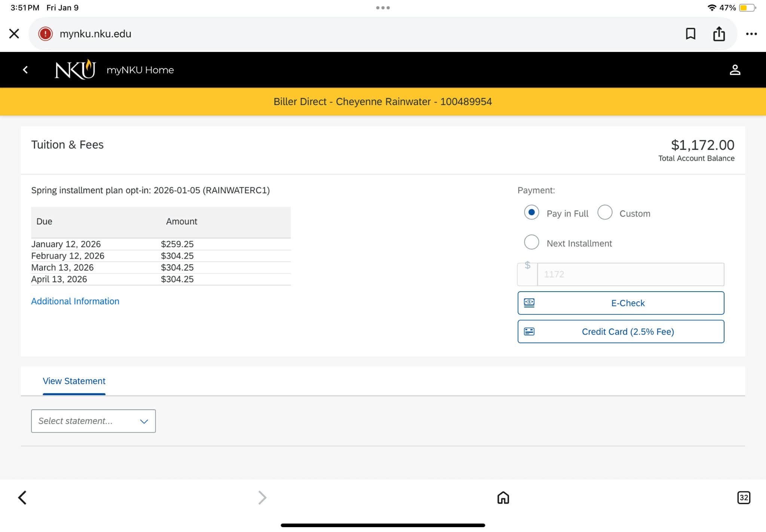This screenshot has width=766, height=532.
Task: Open the Additional Information link
Action: (75, 301)
